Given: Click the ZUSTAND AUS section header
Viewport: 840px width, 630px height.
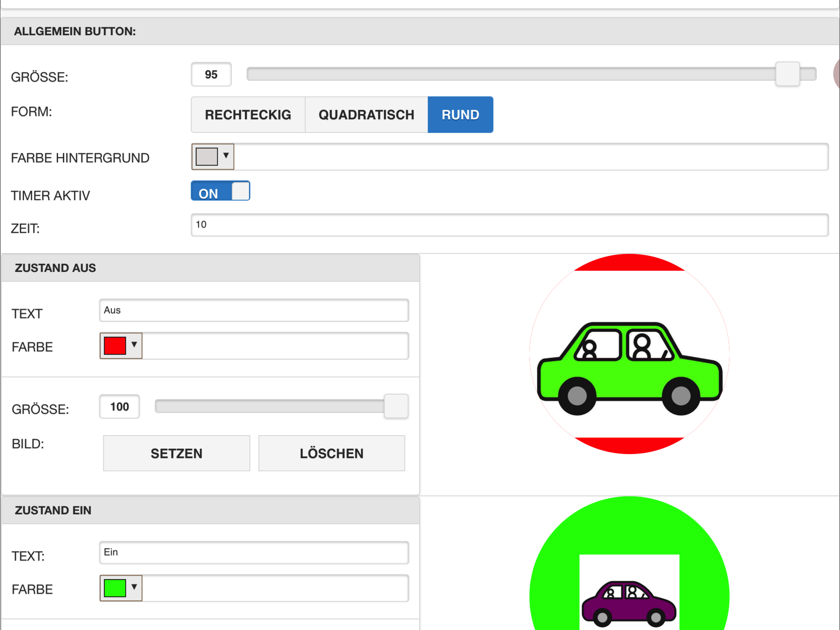Looking at the screenshot, I should (210, 268).
